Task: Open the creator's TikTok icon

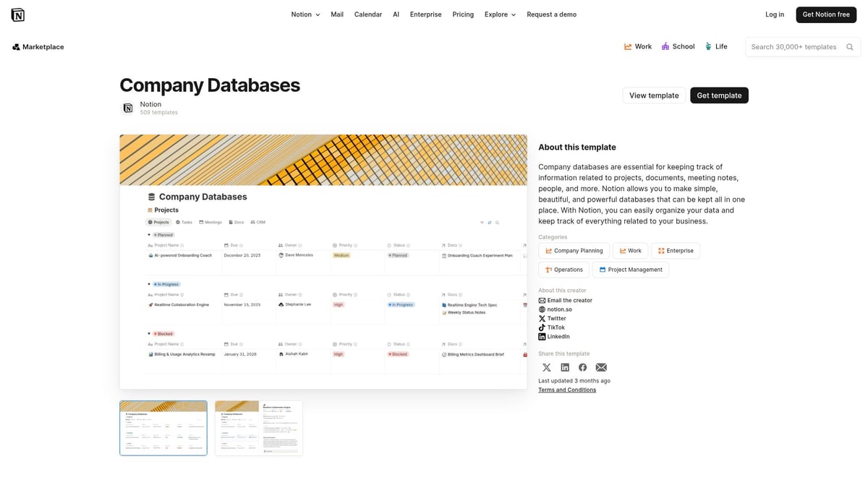Action: pyautogui.click(x=542, y=327)
